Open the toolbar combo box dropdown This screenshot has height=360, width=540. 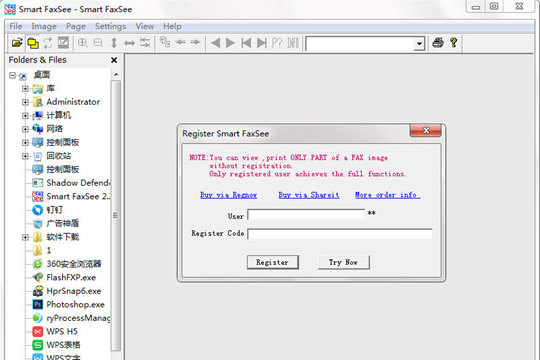click(x=419, y=44)
